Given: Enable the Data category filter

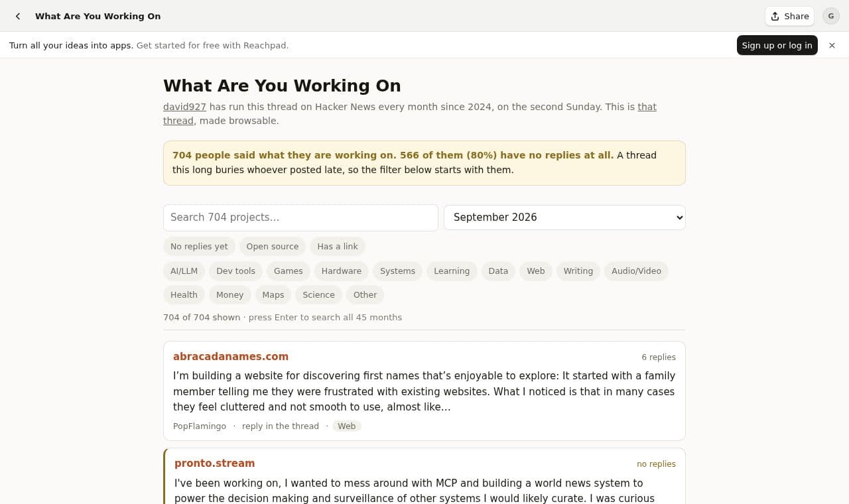Looking at the screenshot, I should [498, 271].
